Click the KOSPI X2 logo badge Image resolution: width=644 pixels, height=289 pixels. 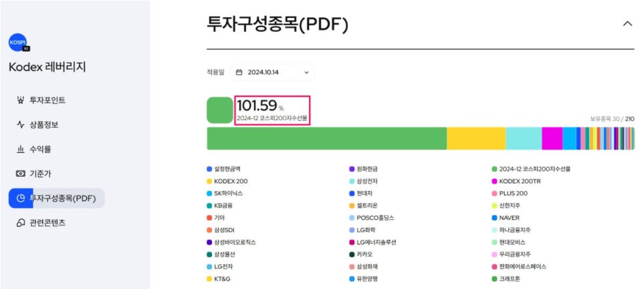tap(19, 43)
